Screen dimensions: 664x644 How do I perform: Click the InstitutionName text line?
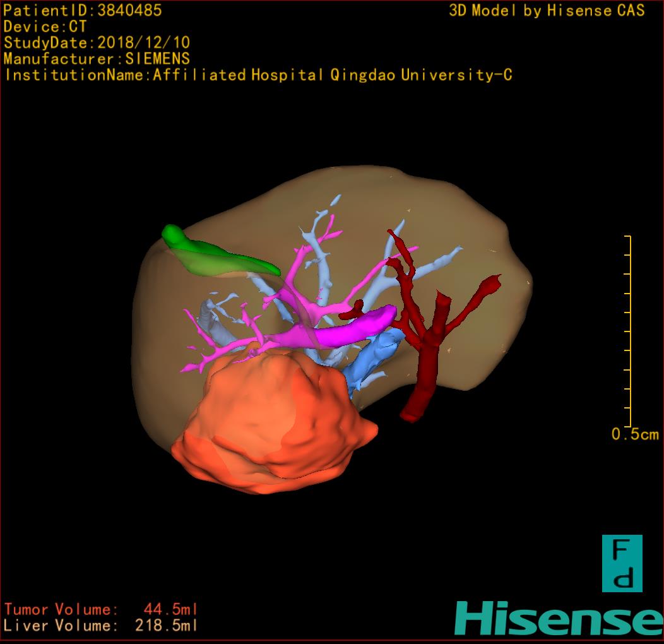258,75
